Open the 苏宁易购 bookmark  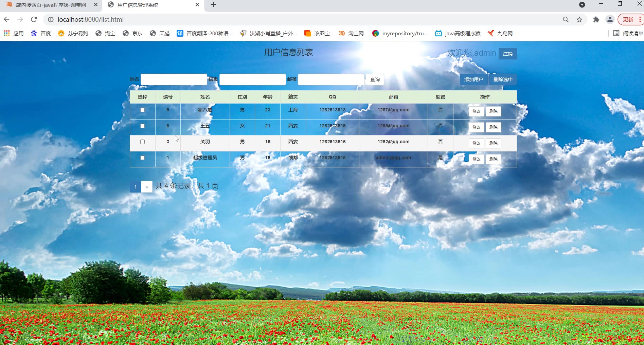point(73,33)
